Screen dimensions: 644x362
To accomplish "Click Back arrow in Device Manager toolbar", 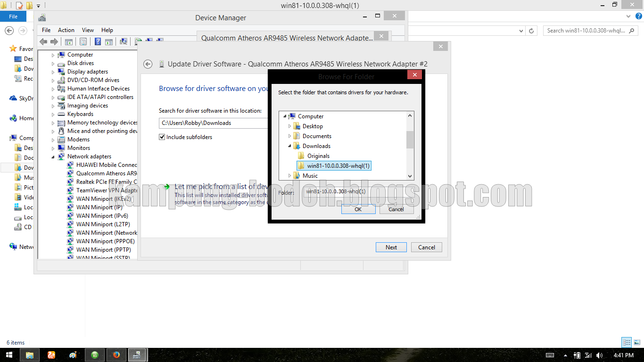I will tap(44, 41).
